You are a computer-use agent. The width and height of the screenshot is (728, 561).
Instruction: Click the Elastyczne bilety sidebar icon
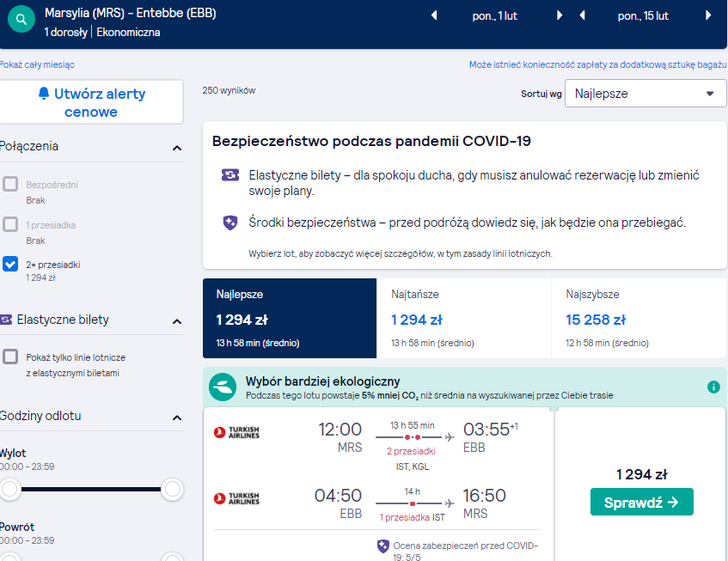(x=6, y=320)
